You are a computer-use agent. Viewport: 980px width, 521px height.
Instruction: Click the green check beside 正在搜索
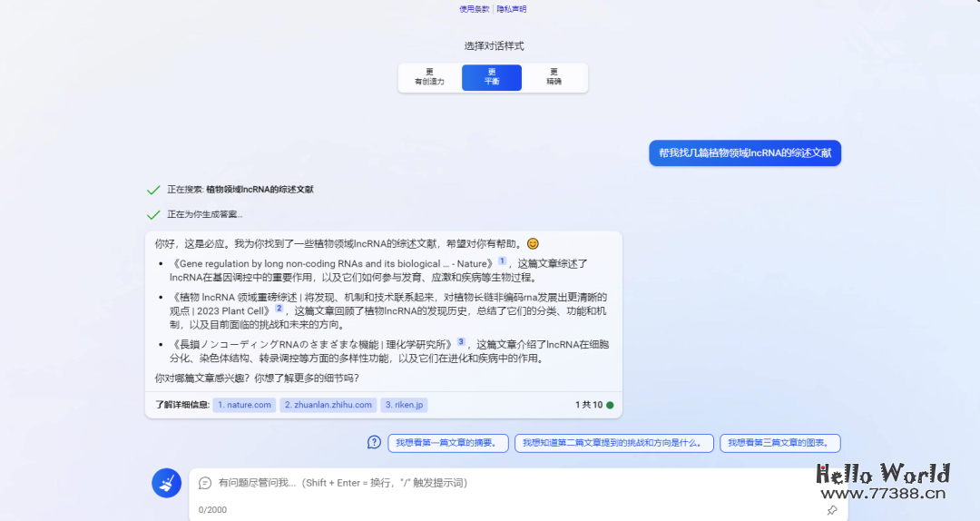coord(153,190)
